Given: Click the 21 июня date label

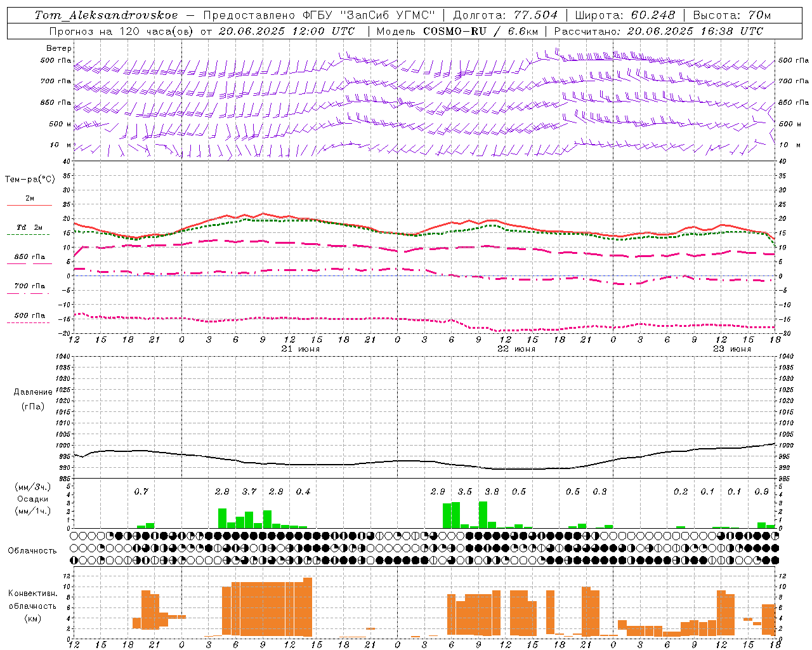Looking at the screenshot, I should point(301,349).
